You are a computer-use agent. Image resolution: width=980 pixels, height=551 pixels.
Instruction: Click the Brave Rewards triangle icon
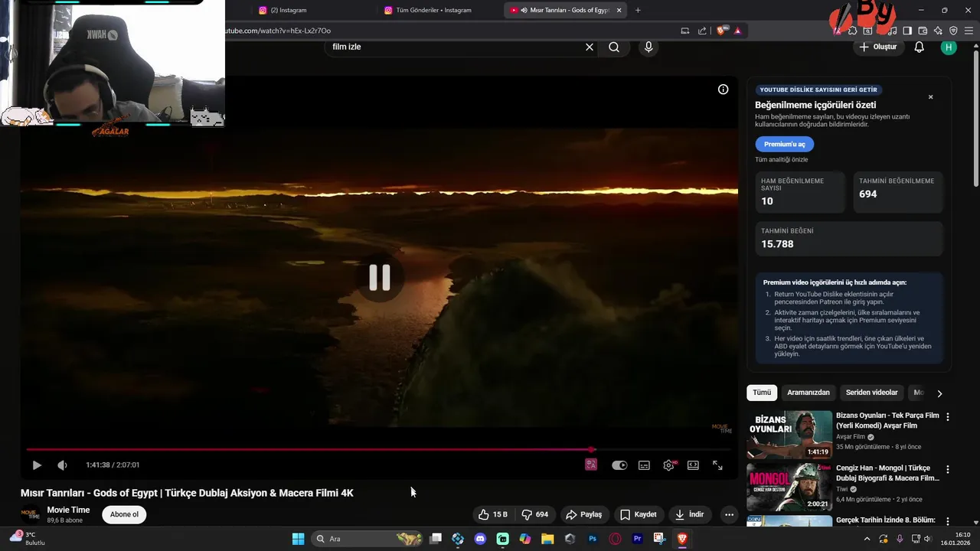pos(737,31)
